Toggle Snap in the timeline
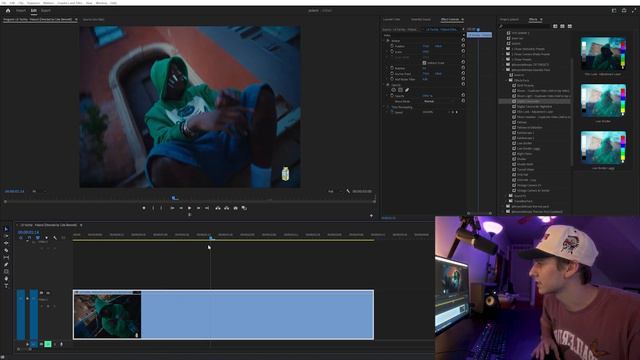The height and width of the screenshot is (360, 640). (29, 238)
